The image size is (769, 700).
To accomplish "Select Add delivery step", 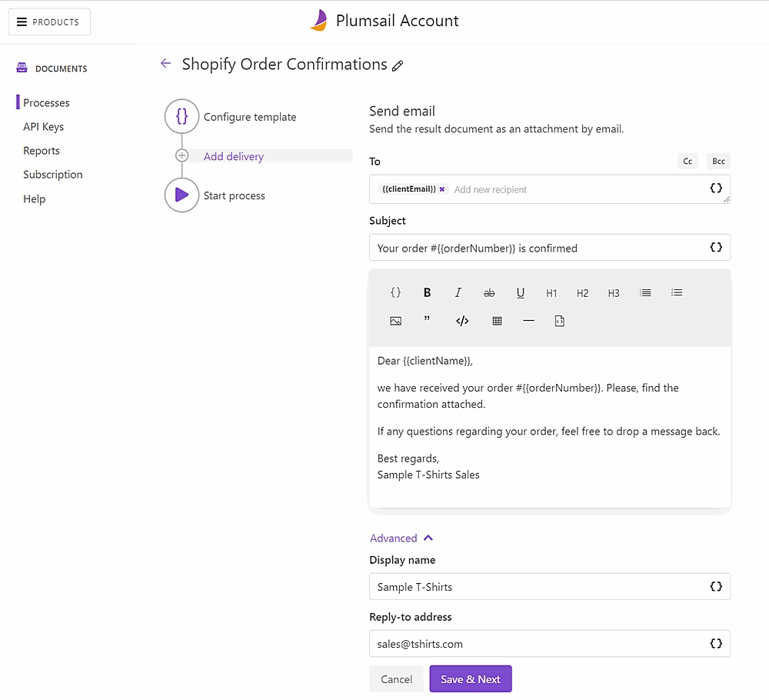I will pos(234,156).
